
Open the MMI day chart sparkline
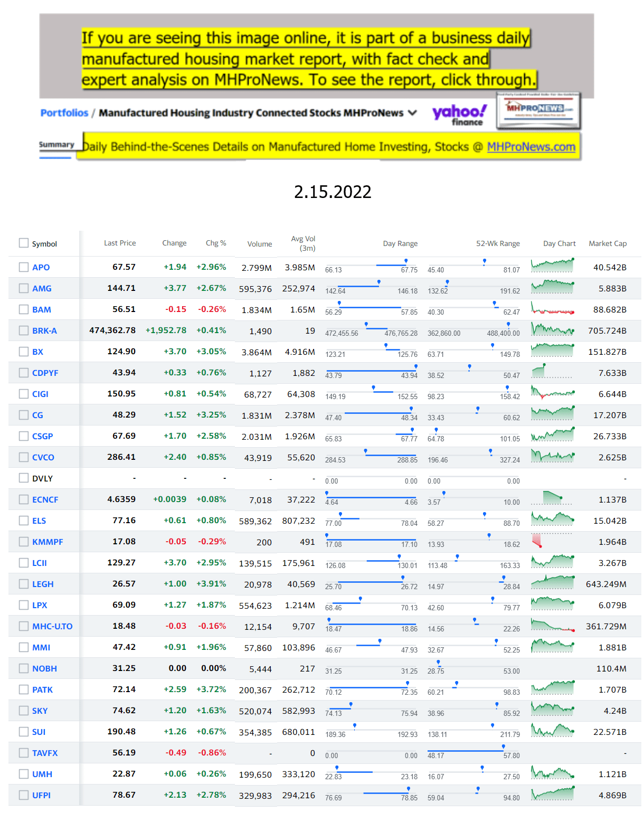pos(553,645)
